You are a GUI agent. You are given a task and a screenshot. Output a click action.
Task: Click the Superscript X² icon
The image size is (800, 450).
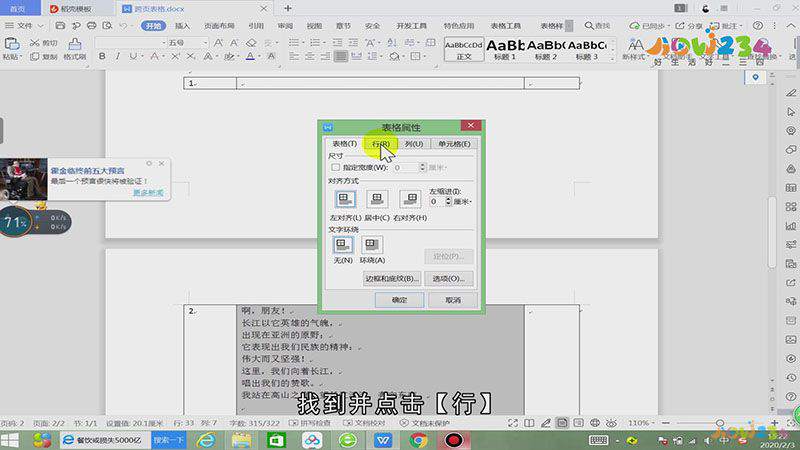coord(175,56)
